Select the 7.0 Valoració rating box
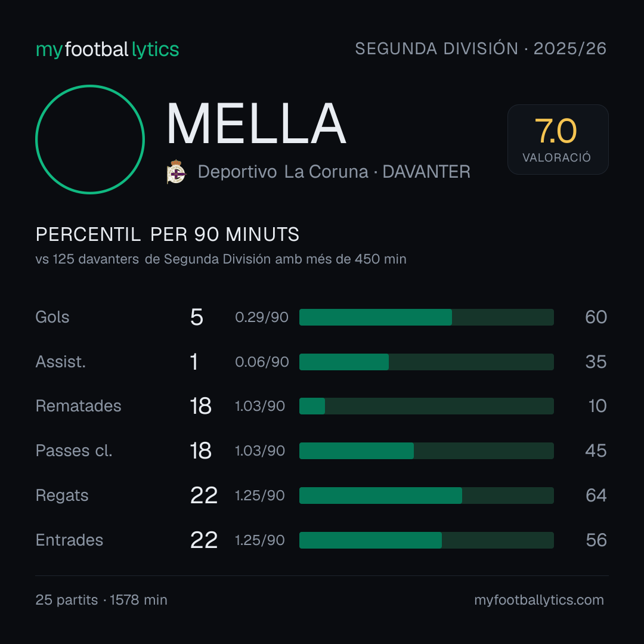This screenshot has height=644, width=644. coord(558,139)
